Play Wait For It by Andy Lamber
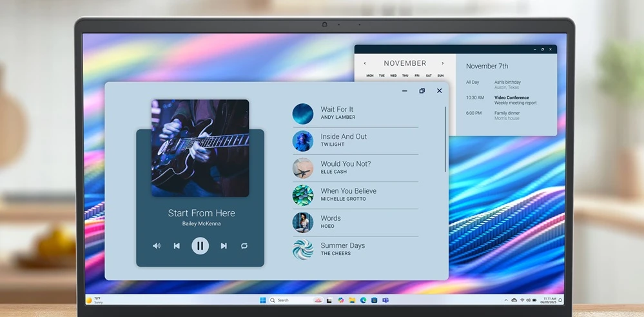The height and width of the screenshot is (317, 644). point(355,114)
